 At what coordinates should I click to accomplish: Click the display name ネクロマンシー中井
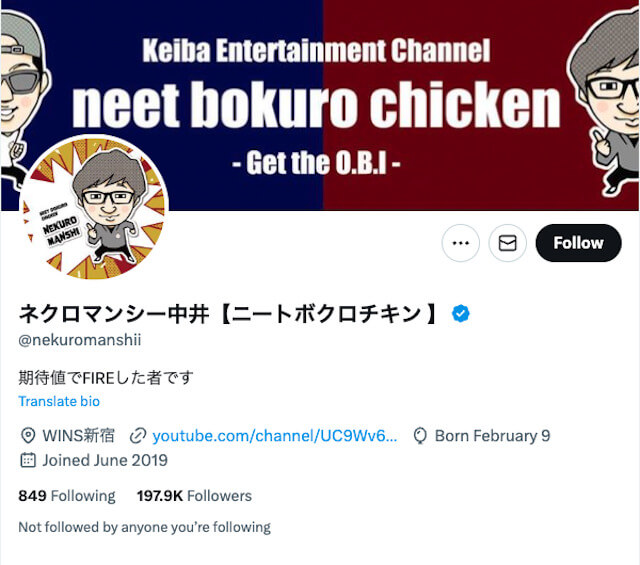(113, 314)
